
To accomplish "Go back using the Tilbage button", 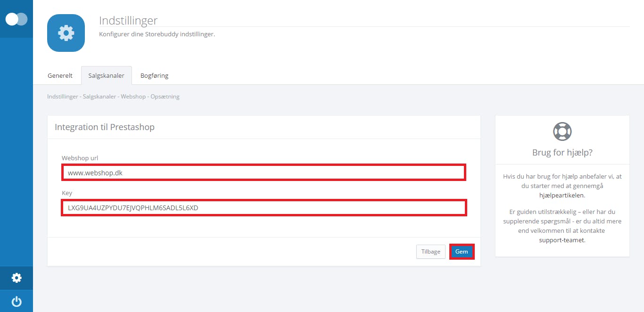I will [431, 252].
